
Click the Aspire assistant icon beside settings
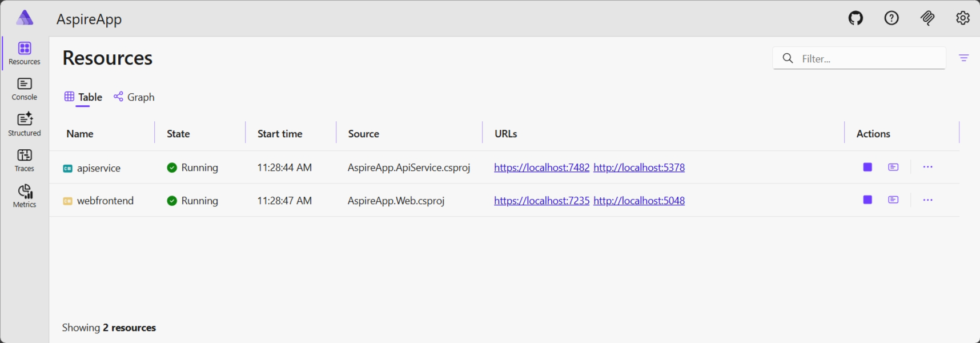[927, 18]
